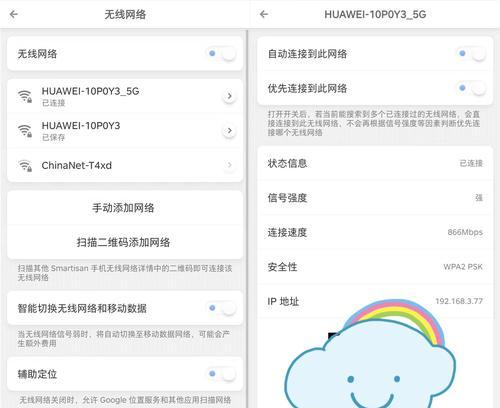Select the ChinaNet-T4xd network entry
This screenshot has width=500, height=408.
coord(125,165)
